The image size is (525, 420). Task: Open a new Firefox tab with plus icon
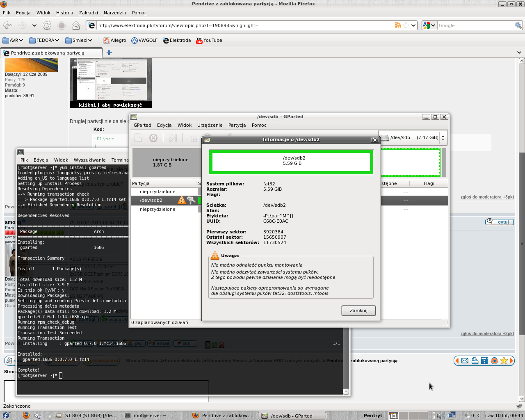[x=109, y=52]
